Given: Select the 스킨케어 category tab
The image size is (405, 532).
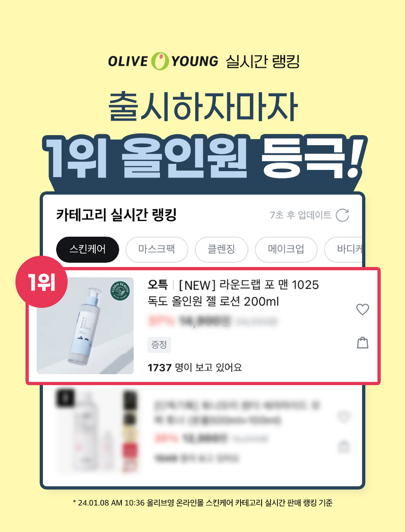Looking at the screenshot, I should [x=87, y=249].
